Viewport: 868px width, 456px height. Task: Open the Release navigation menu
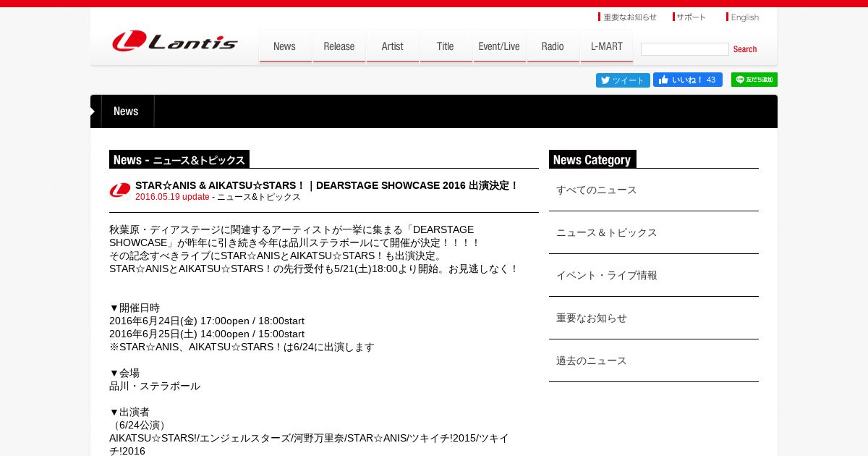(x=339, y=46)
